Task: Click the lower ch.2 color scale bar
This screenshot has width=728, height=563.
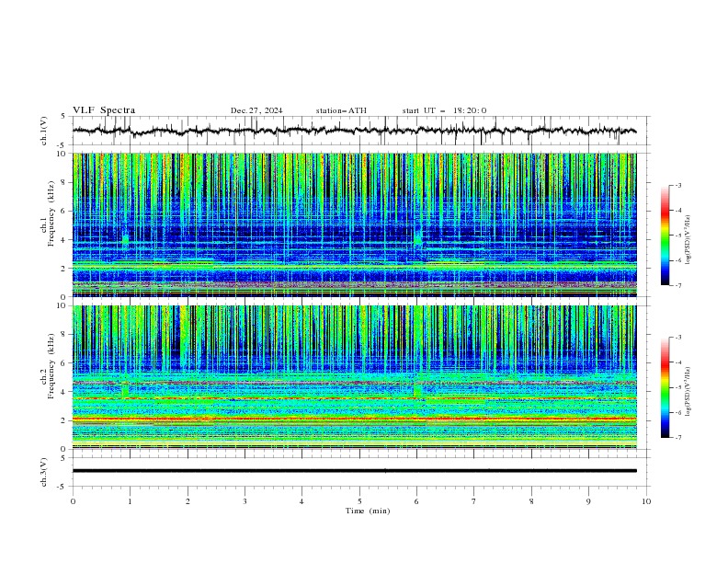Action: [x=665, y=387]
